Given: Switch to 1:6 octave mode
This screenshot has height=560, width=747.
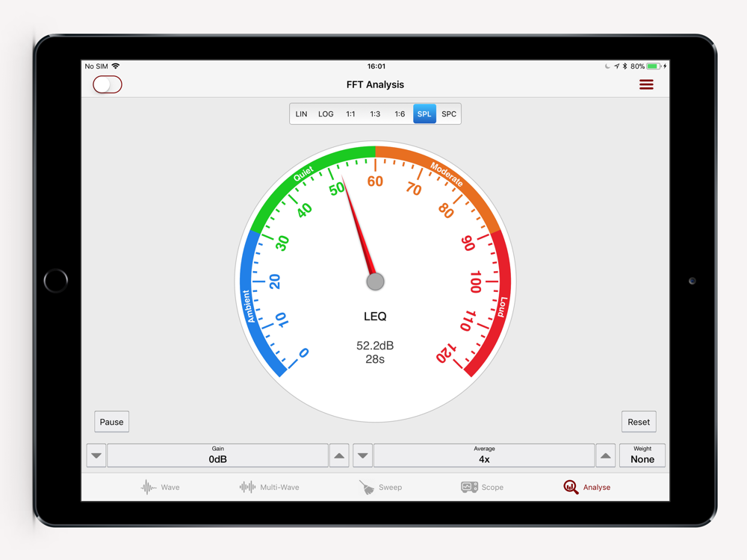Looking at the screenshot, I should point(400,113).
